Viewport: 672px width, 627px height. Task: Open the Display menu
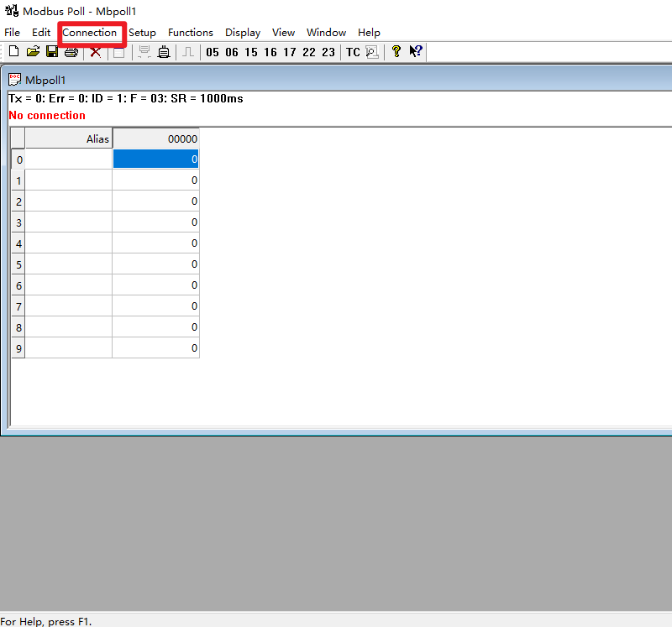[242, 33]
